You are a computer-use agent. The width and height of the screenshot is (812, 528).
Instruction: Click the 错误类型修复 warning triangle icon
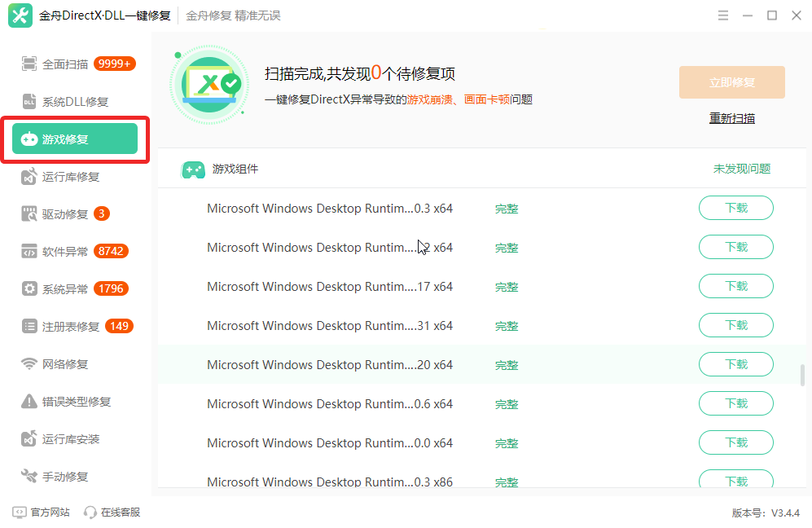(29, 402)
